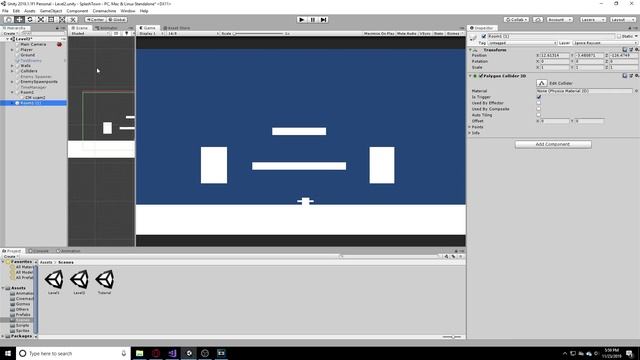Open the GameObject icon picker in Inspector

[473, 38]
